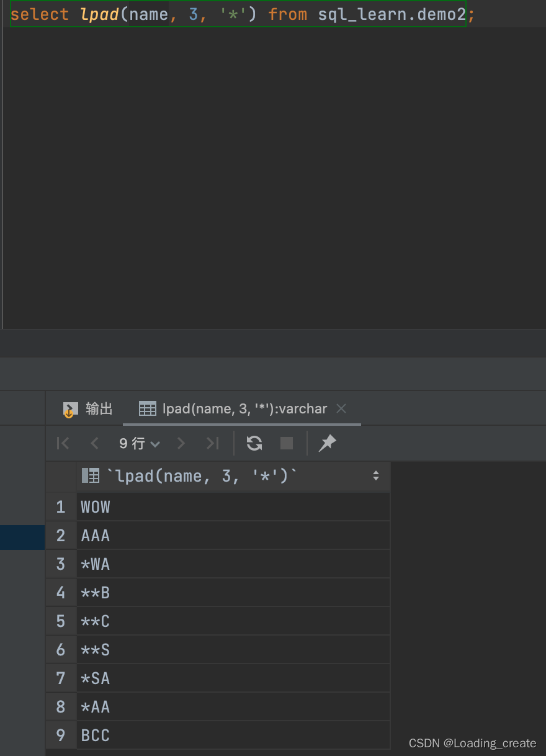Select row number 1 header
Screen dimensions: 546x756
click(x=61, y=507)
